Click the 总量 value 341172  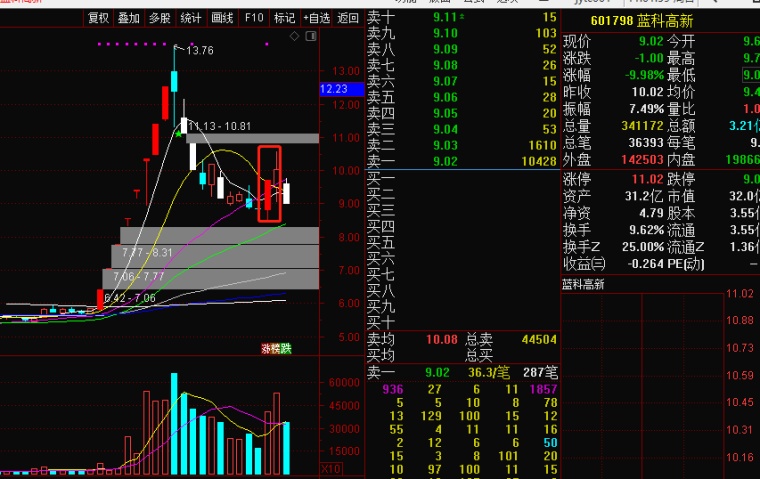coord(642,126)
